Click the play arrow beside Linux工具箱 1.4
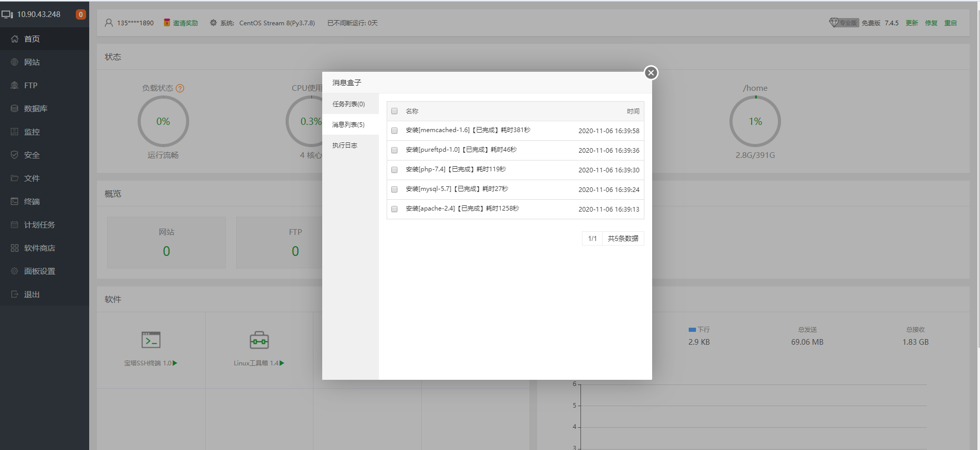Viewport: 980px width, 450px height. [x=282, y=363]
